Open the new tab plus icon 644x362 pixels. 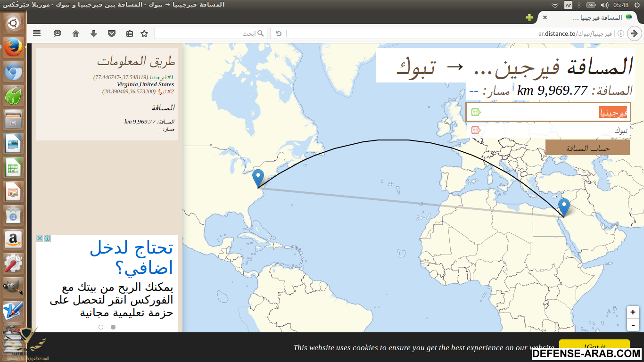point(529,17)
